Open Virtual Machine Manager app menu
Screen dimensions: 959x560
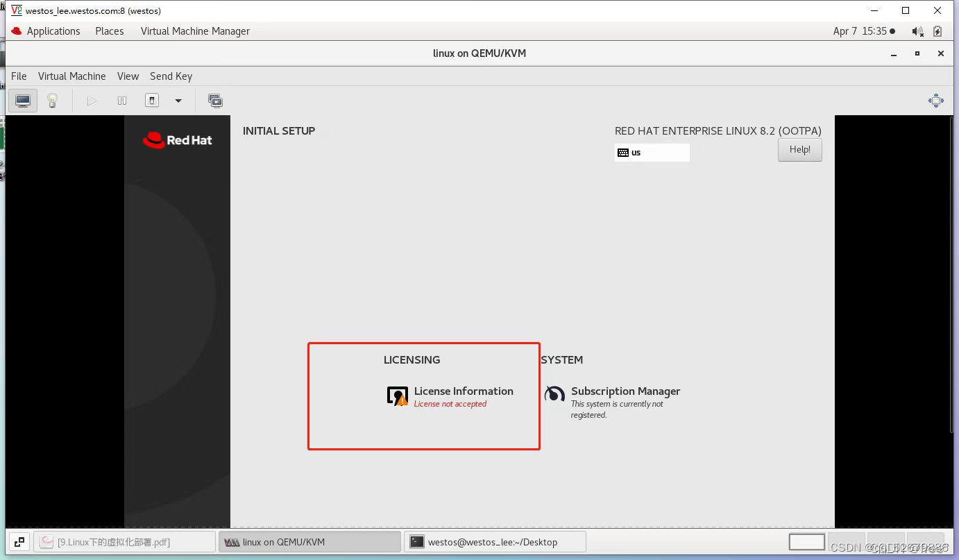click(195, 31)
